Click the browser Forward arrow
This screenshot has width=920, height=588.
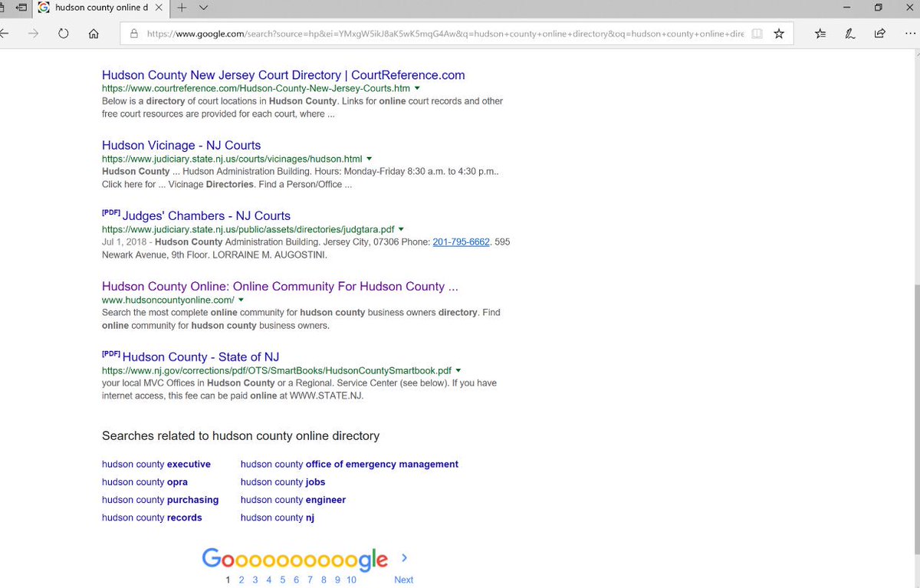click(x=34, y=34)
